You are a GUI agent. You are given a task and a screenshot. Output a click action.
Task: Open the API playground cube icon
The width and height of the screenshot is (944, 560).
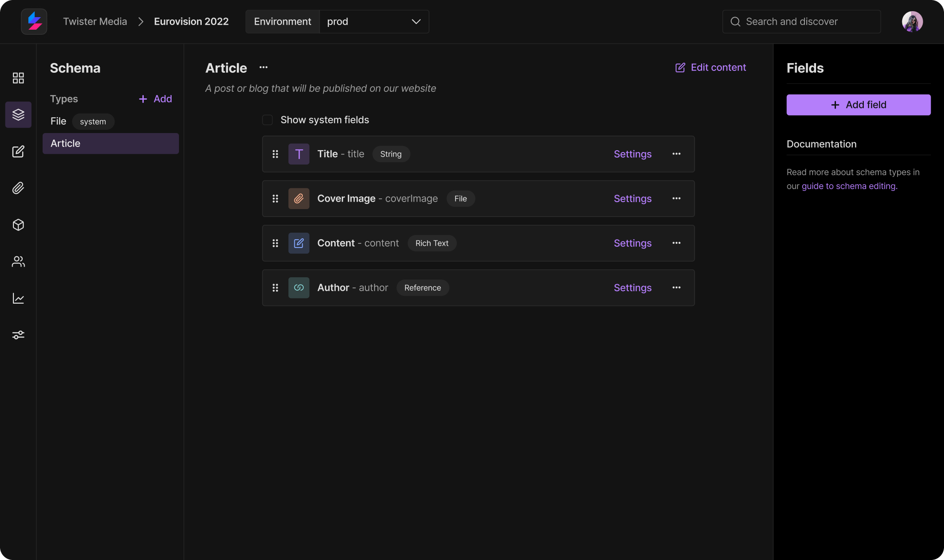point(18,225)
